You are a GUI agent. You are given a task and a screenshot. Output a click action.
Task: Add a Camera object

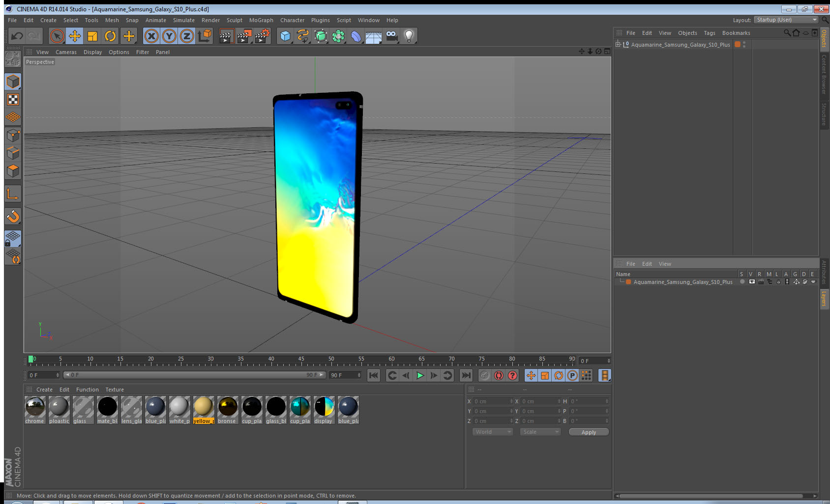[x=391, y=36]
